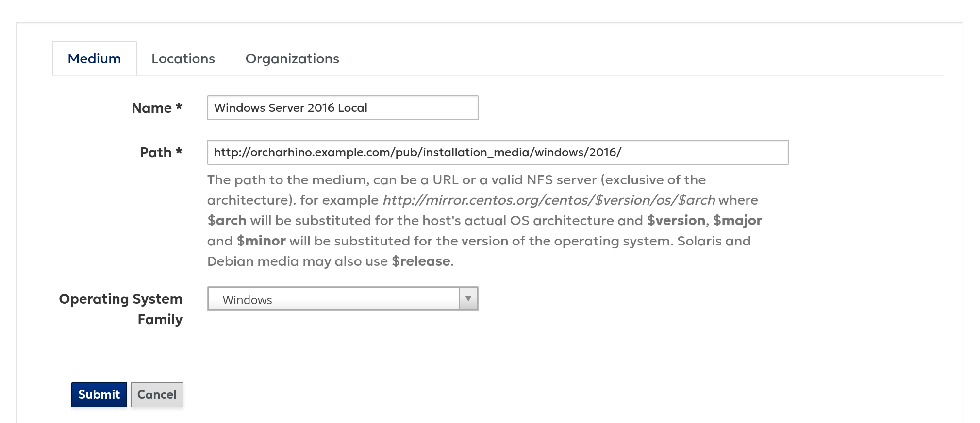Focus the Path URL input field

point(498,152)
